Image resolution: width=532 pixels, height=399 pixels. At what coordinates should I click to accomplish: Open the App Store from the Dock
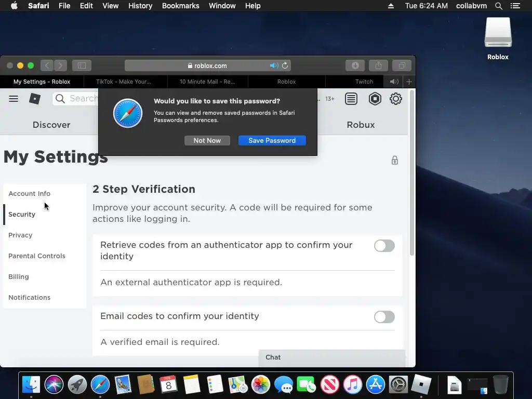(x=375, y=384)
